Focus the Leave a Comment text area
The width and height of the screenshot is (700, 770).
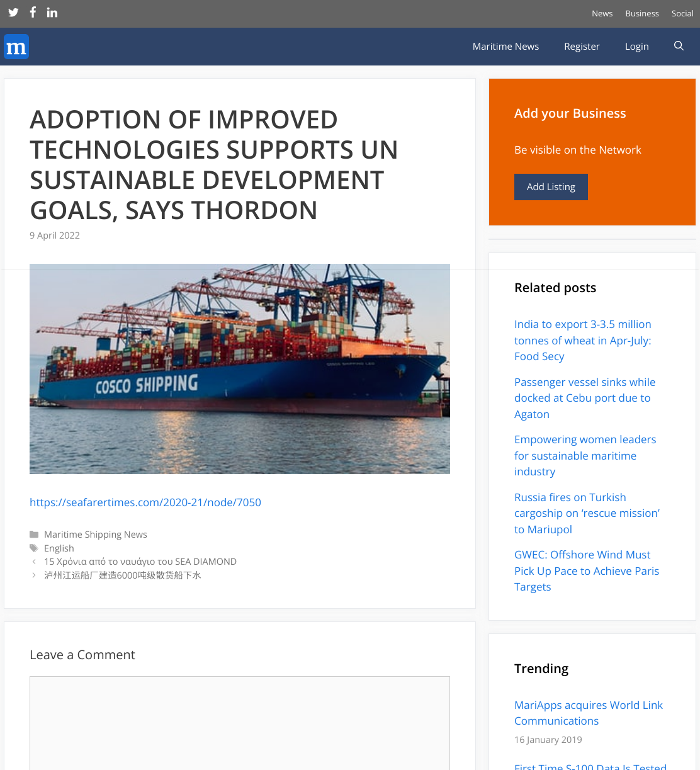(240, 723)
